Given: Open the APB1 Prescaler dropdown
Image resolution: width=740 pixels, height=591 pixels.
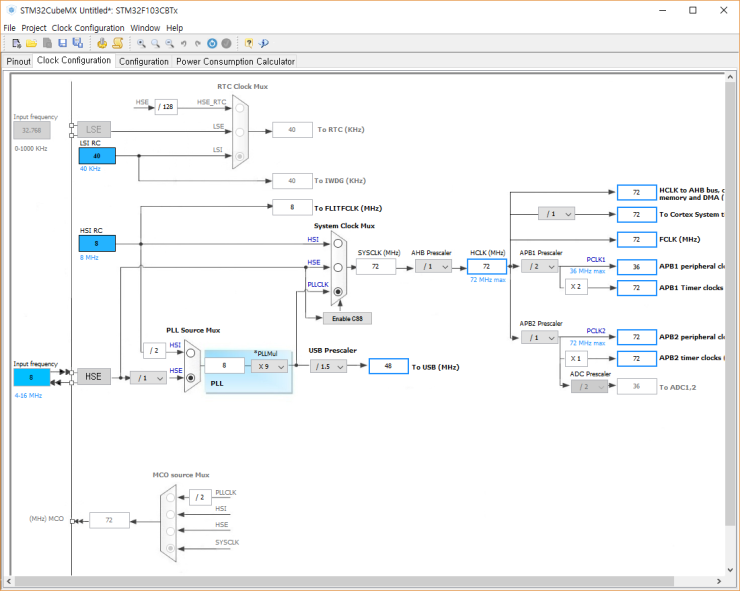Looking at the screenshot, I should click(x=540, y=267).
